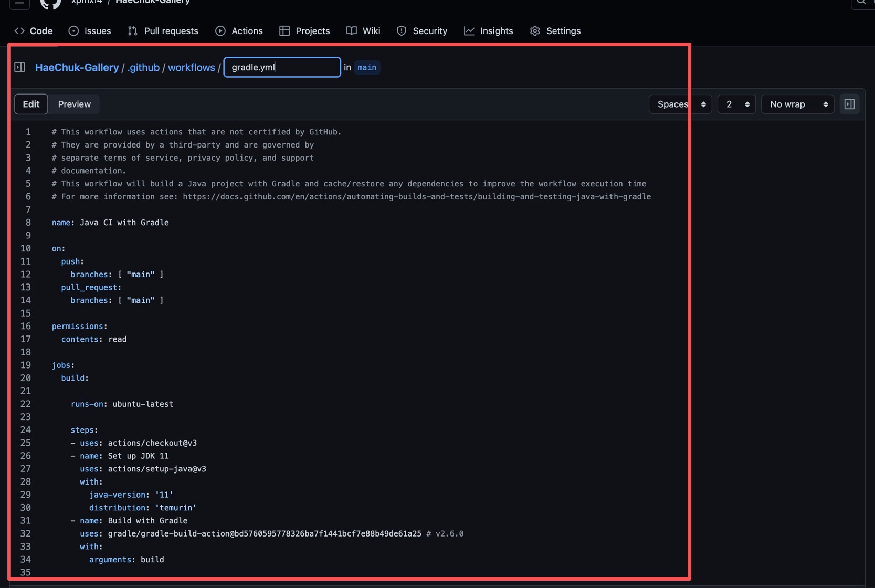Open the Actions tab
The height and width of the screenshot is (588, 875).
239,31
